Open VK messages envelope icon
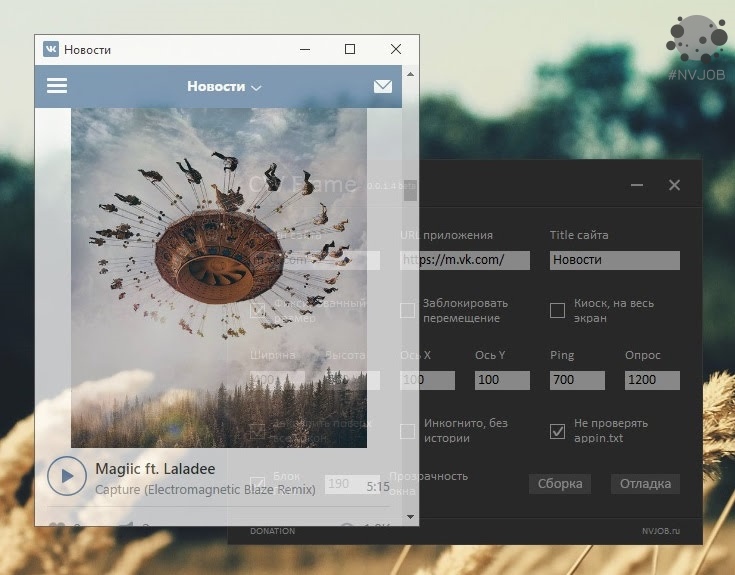 click(383, 86)
